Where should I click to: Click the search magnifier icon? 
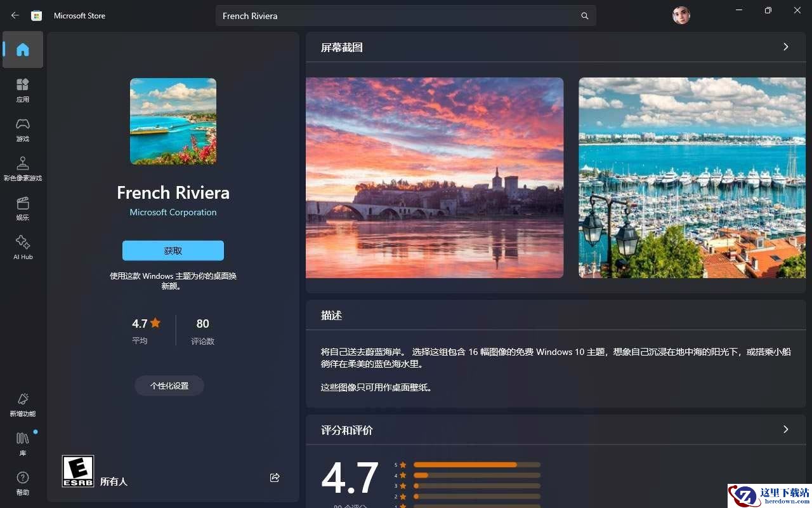(585, 16)
